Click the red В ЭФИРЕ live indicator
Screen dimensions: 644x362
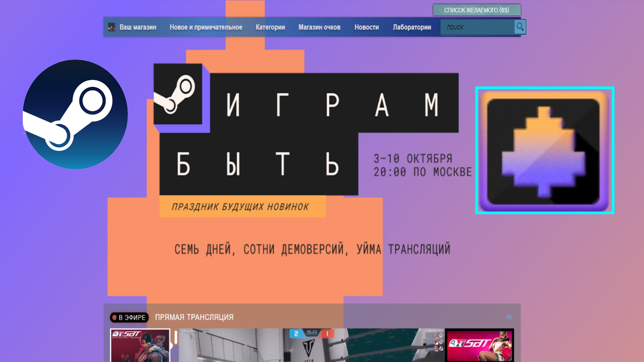click(129, 317)
